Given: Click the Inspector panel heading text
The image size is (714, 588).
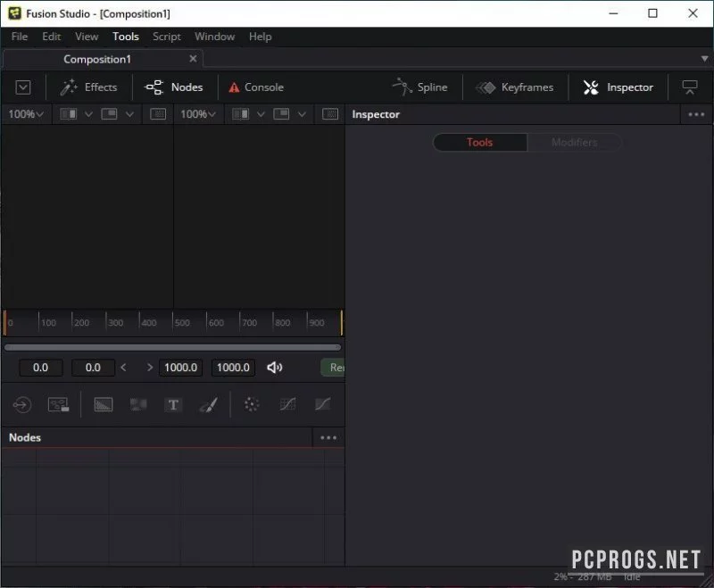Looking at the screenshot, I should (376, 114).
